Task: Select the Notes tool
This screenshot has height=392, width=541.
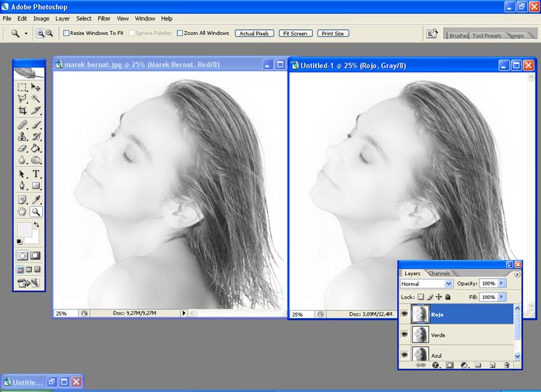Action: click(x=23, y=200)
